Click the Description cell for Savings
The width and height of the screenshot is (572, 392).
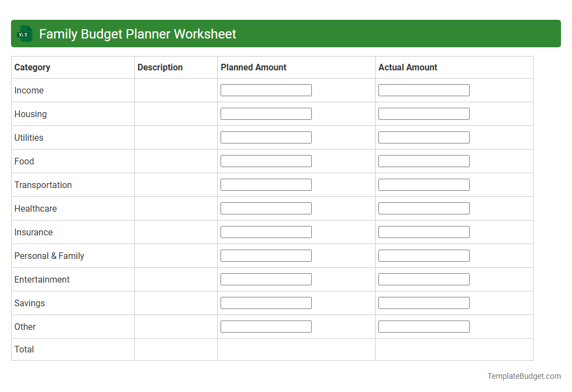point(175,302)
